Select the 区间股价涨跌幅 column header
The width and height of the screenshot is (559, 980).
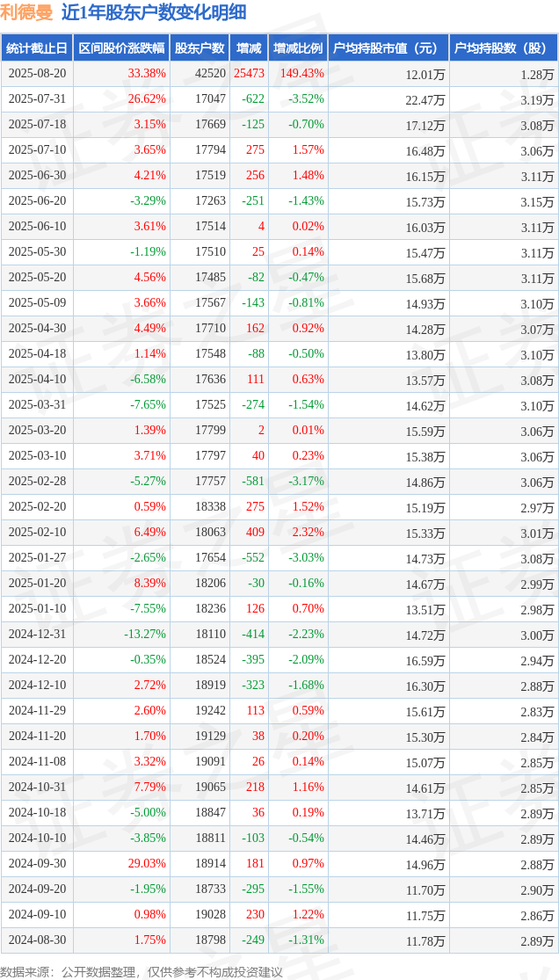pyautogui.click(x=121, y=47)
